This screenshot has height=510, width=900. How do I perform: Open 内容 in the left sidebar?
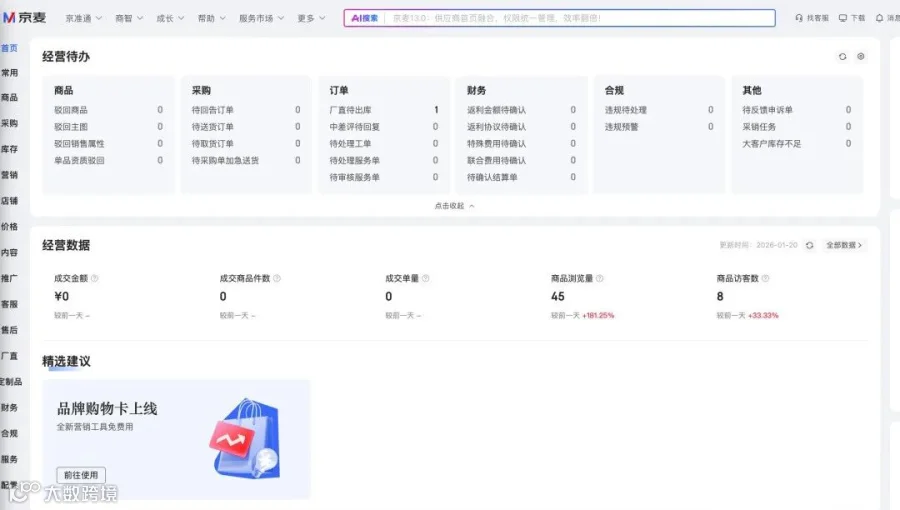point(9,252)
